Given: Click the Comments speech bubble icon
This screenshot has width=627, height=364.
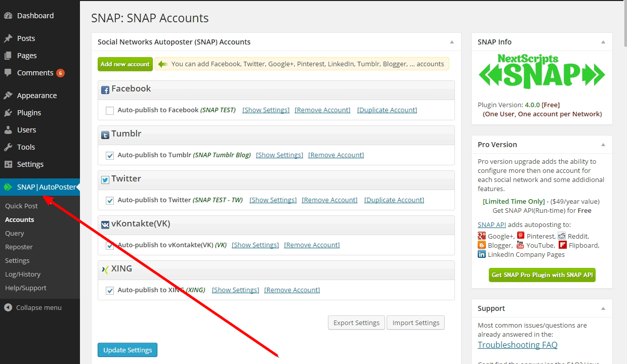Looking at the screenshot, I should coord(8,73).
